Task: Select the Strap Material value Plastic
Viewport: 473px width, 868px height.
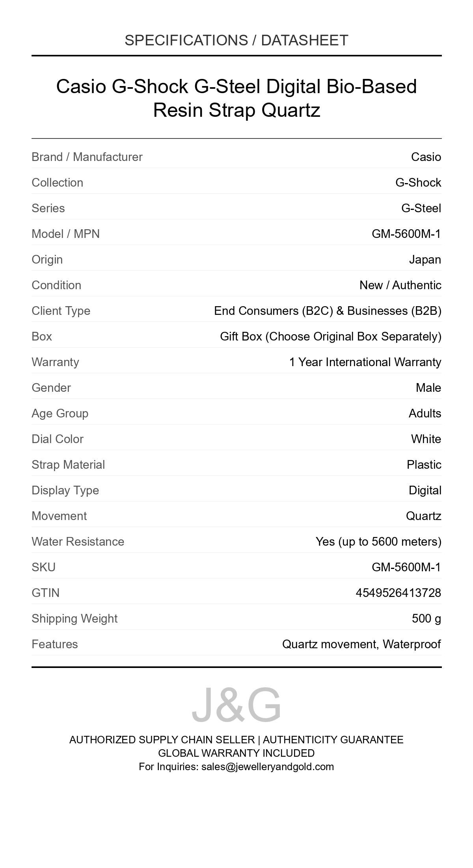Action: [x=424, y=465]
